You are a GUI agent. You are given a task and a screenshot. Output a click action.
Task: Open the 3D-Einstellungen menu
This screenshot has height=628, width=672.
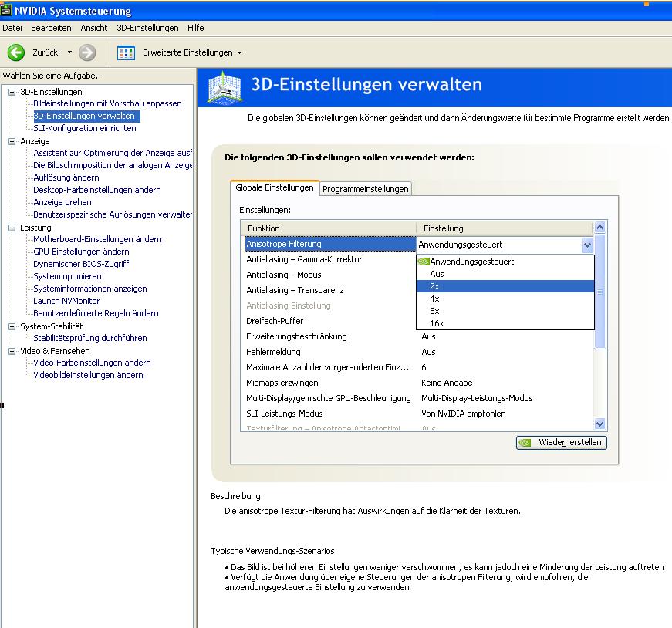[x=147, y=28]
